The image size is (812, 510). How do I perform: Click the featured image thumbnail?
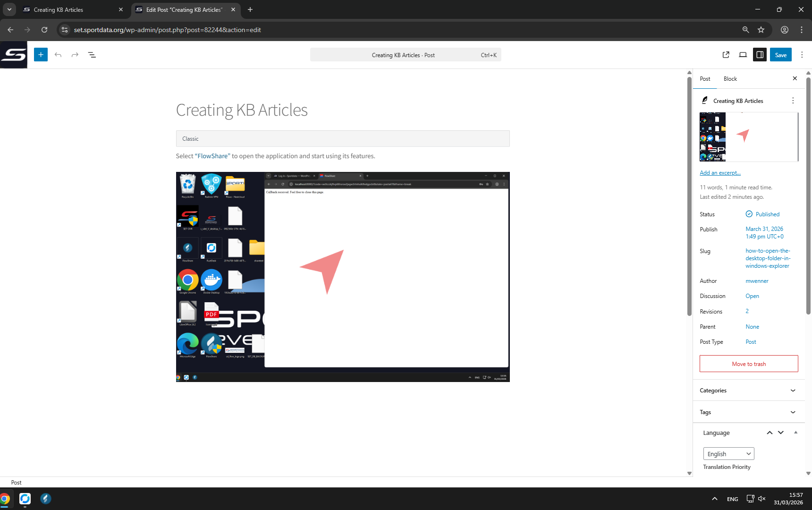748,137
